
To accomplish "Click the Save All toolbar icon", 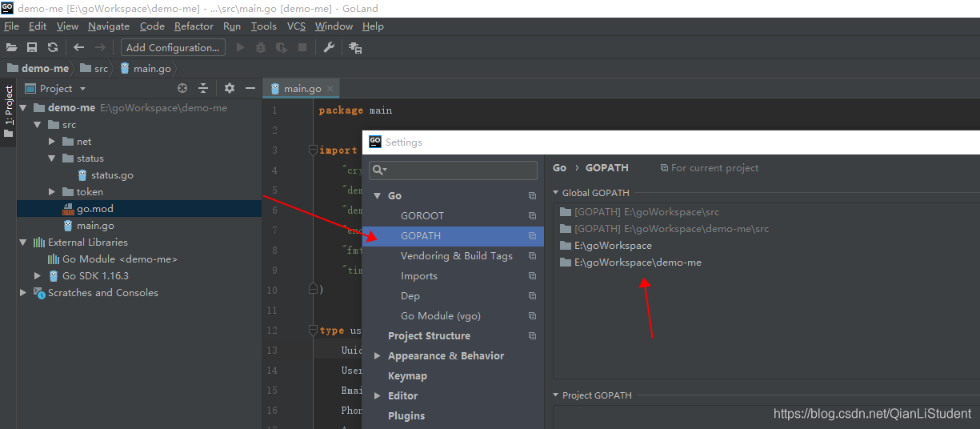I will click(32, 48).
